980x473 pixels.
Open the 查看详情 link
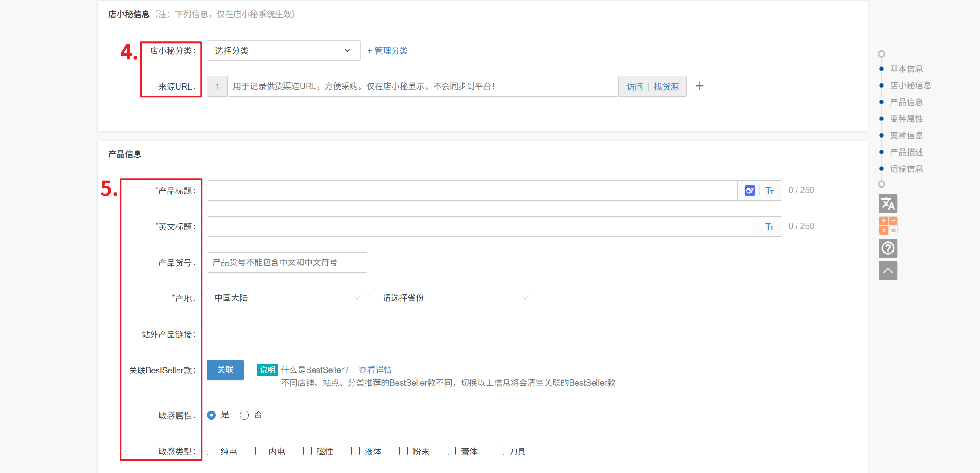point(375,370)
